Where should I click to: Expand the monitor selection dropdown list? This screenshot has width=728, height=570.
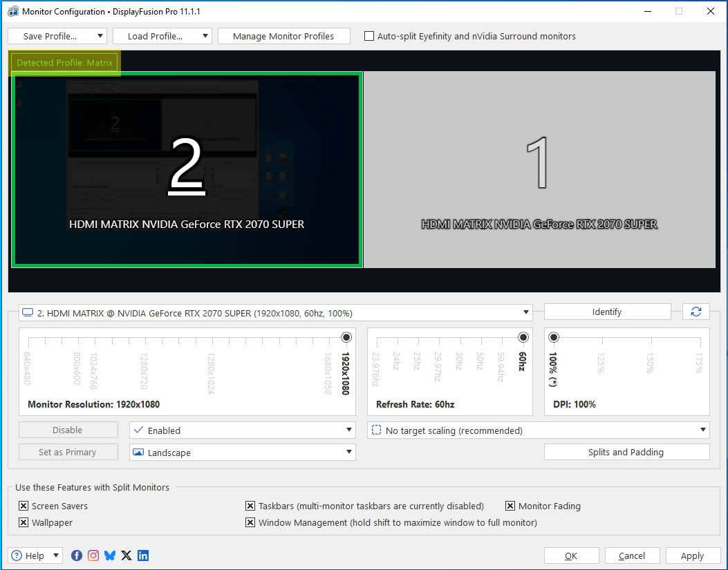click(276, 313)
